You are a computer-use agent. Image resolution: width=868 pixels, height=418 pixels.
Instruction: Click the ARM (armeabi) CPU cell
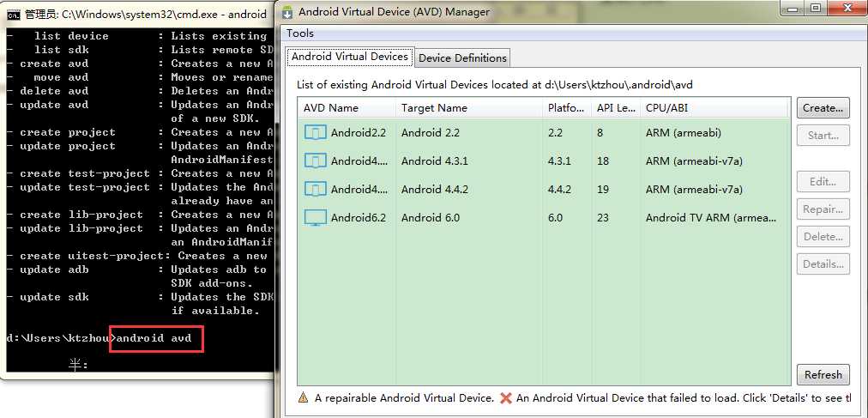tap(683, 133)
